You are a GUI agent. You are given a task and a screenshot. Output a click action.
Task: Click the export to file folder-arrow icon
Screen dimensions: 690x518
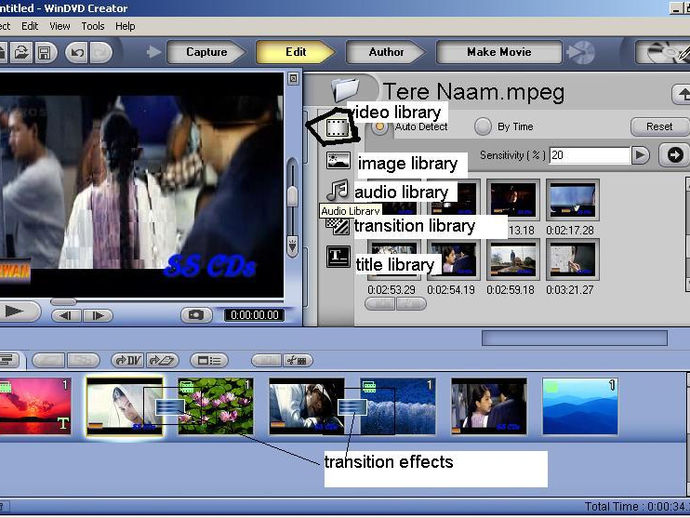(x=162, y=361)
